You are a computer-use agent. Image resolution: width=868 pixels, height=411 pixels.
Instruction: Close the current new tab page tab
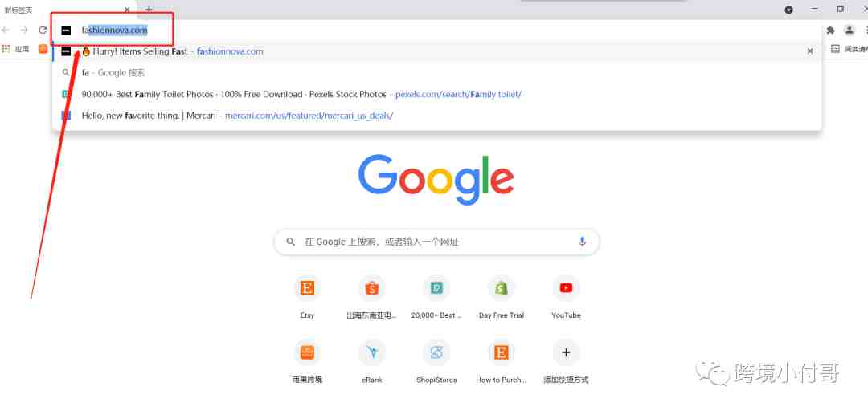[127, 10]
